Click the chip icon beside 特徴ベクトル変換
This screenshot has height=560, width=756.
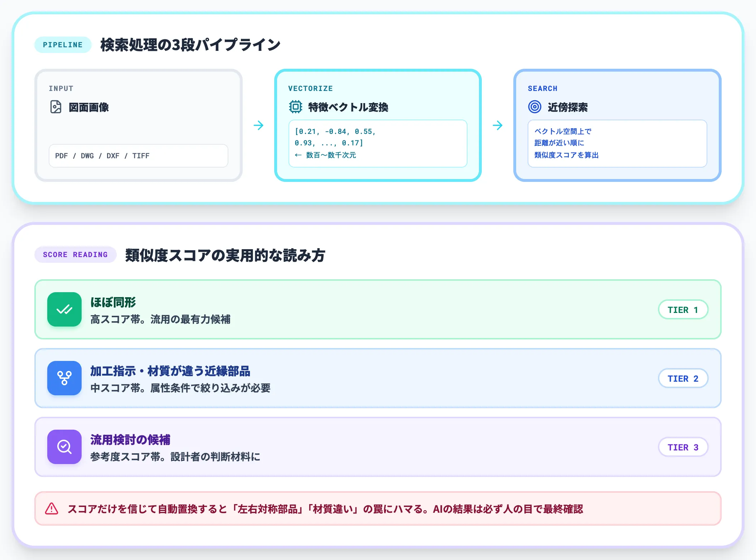(295, 107)
